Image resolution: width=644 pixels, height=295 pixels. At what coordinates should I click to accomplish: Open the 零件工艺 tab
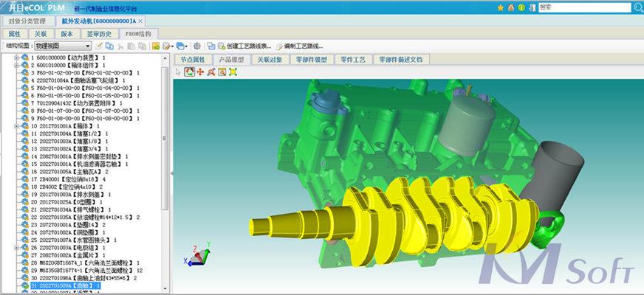point(354,59)
